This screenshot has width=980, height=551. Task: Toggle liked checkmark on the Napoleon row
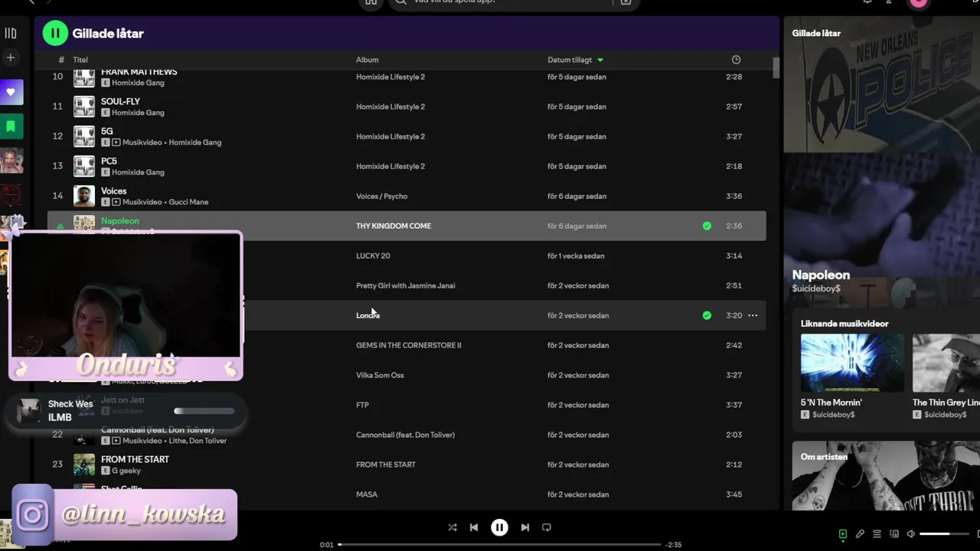click(x=707, y=226)
